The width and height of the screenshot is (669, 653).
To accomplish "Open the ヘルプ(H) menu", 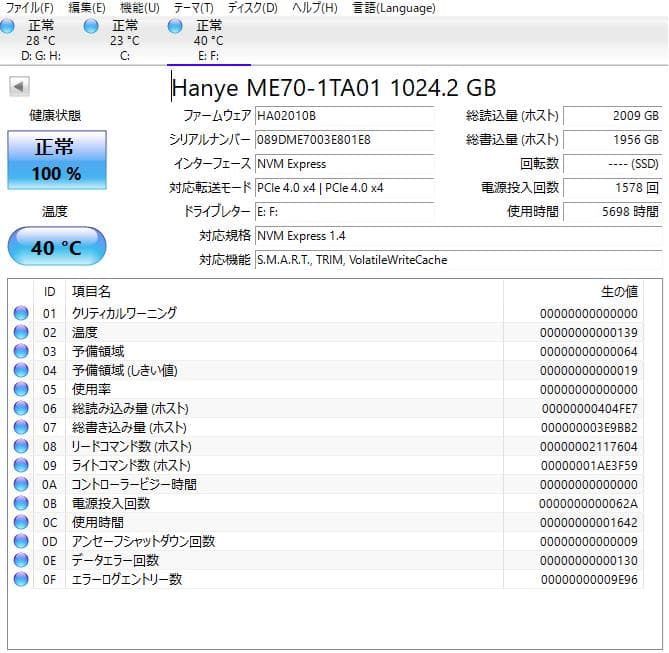I will [x=314, y=8].
